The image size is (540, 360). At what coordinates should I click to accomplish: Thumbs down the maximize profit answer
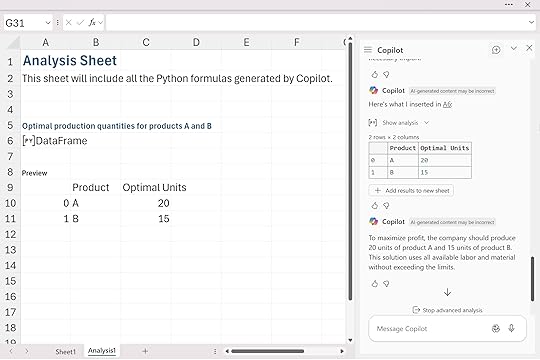tap(386, 284)
